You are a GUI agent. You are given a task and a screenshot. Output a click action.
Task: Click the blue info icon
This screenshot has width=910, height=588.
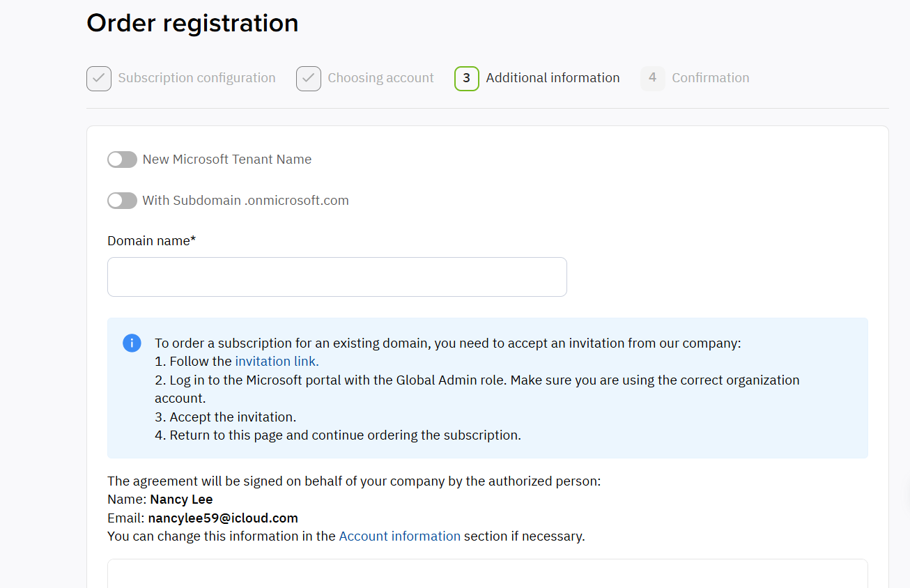tap(132, 343)
